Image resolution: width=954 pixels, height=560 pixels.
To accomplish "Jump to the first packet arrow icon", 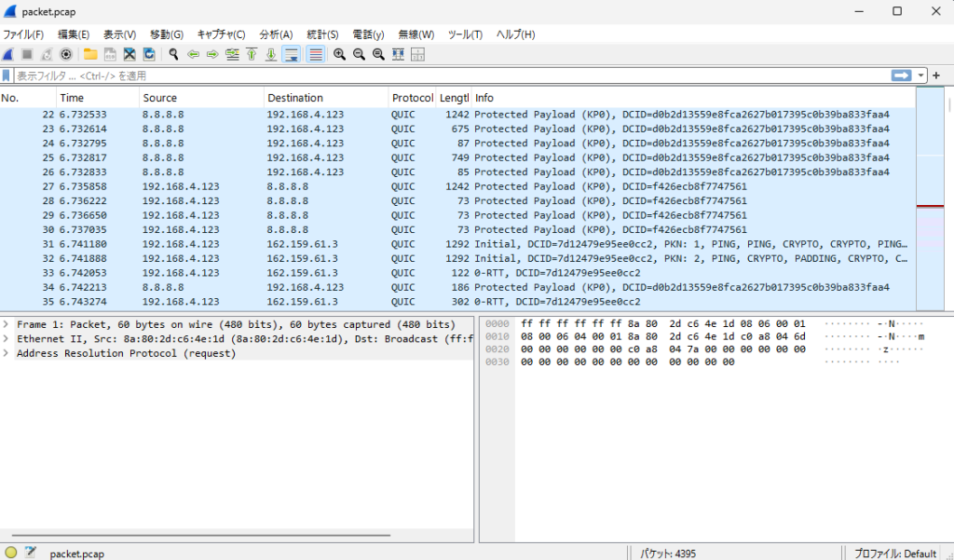I will click(252, 54).
